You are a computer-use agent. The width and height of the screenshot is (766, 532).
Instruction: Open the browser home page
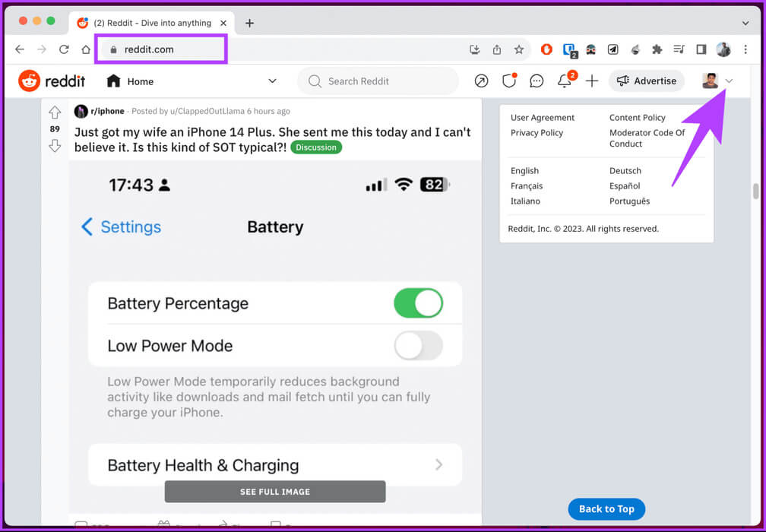pyautogui.click(x=86, y=49)
